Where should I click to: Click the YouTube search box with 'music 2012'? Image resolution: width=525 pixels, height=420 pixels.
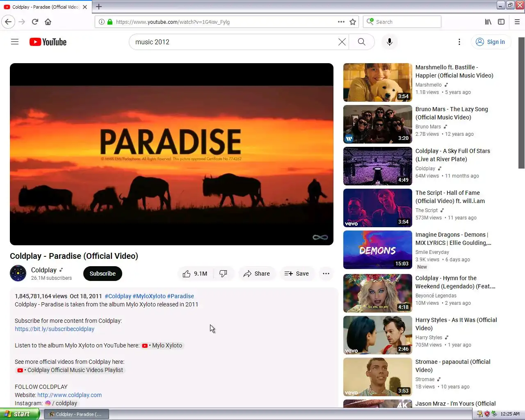click(234, 42)
